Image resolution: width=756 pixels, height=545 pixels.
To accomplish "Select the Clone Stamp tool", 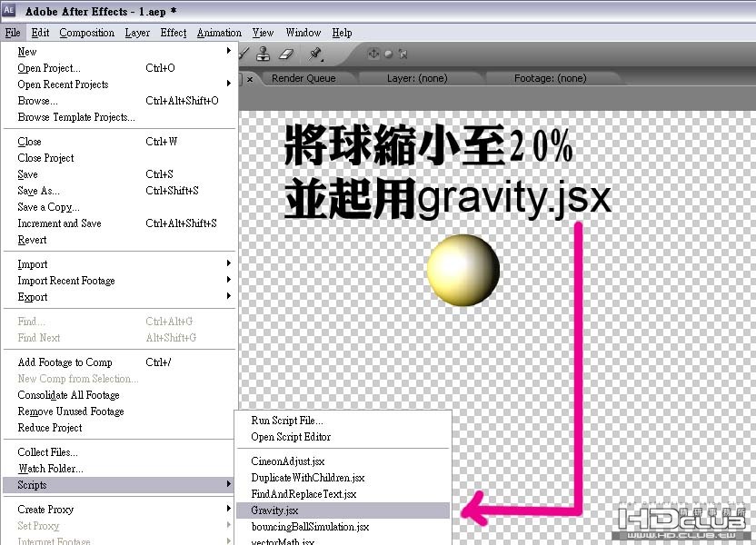I will click(x=264, y=54).
